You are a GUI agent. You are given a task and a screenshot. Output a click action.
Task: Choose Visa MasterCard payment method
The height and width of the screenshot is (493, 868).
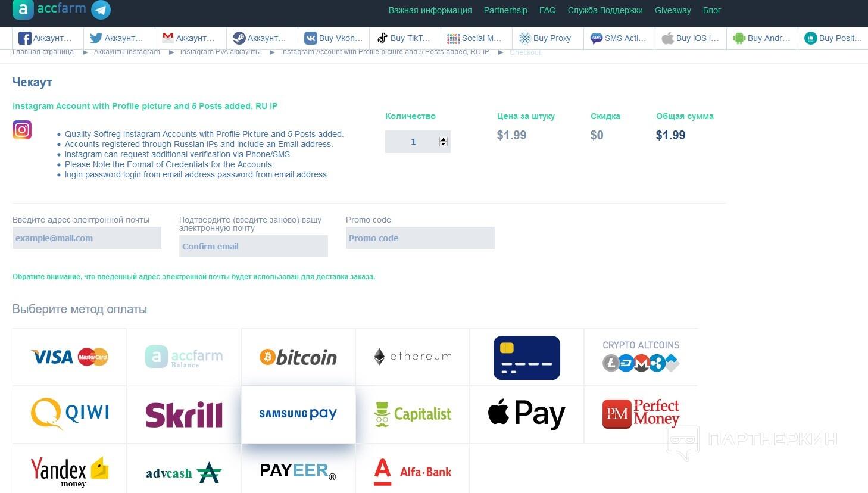pos(70,357)
